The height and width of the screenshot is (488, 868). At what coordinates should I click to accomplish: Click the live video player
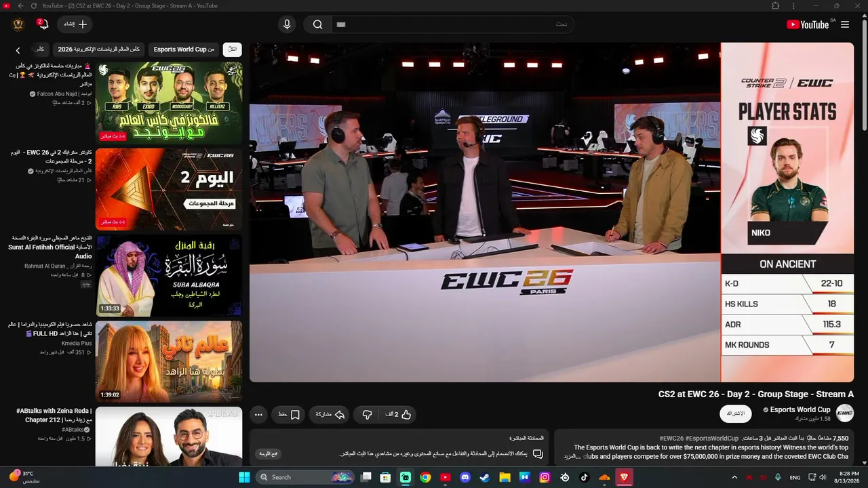tap(551, 212)
